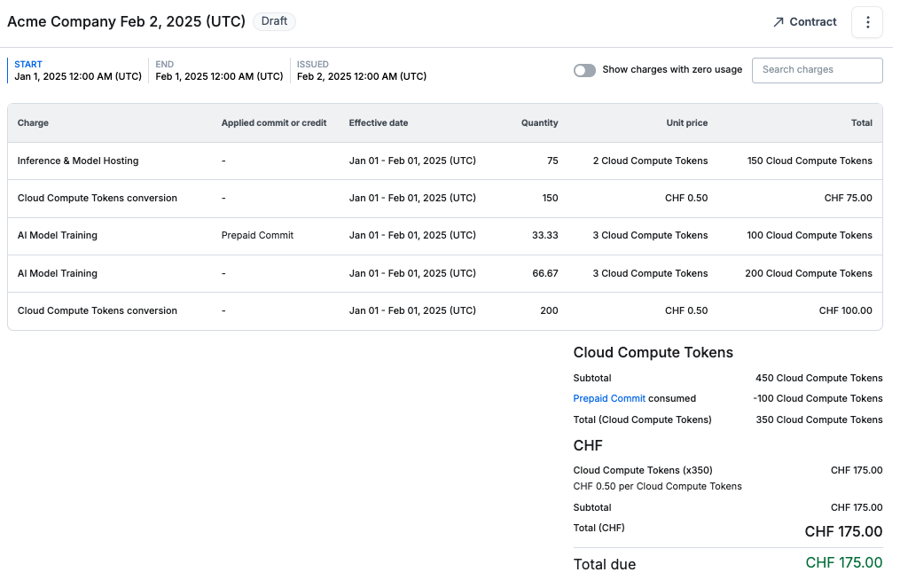This screenshot has width=900, height=588.
Task: Click the Unit price column header
Action: pos(686,123)
